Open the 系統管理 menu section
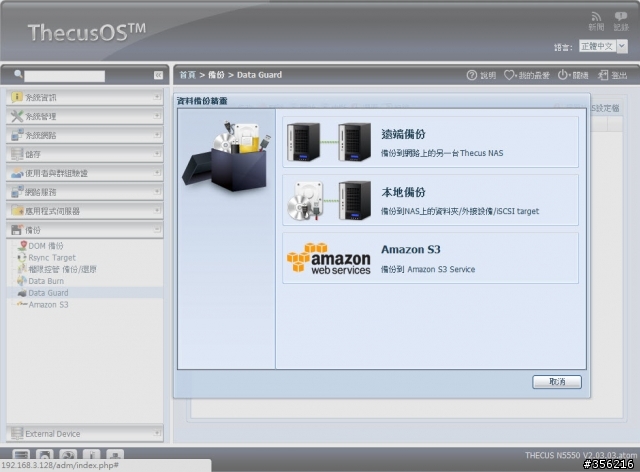Screen dimensions: 640x472 pos(85,116)
